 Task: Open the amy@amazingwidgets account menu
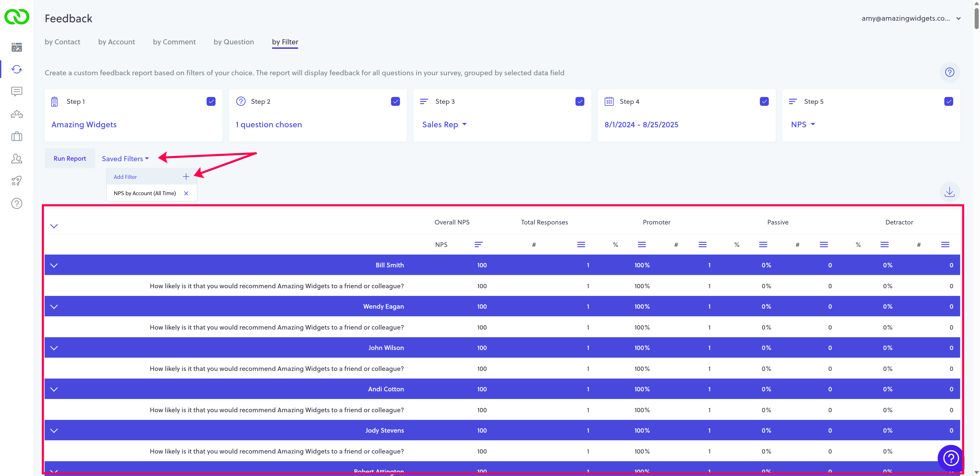coord(911,18)
